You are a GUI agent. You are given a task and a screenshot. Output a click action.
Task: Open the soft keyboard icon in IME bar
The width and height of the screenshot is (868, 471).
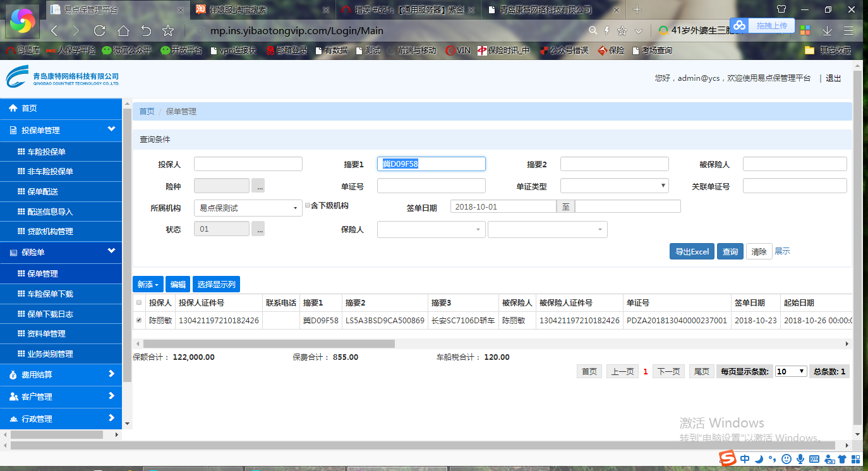point(814,459)
